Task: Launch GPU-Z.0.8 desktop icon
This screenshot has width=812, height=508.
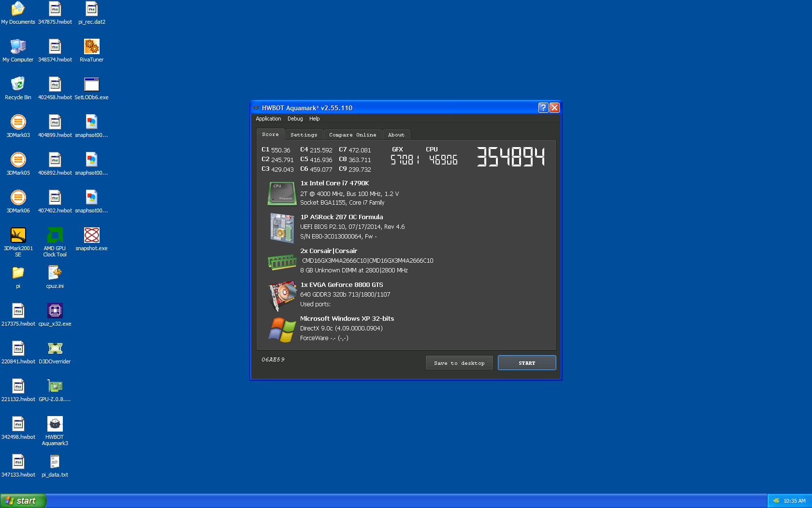Action: [x=55, y=390]
